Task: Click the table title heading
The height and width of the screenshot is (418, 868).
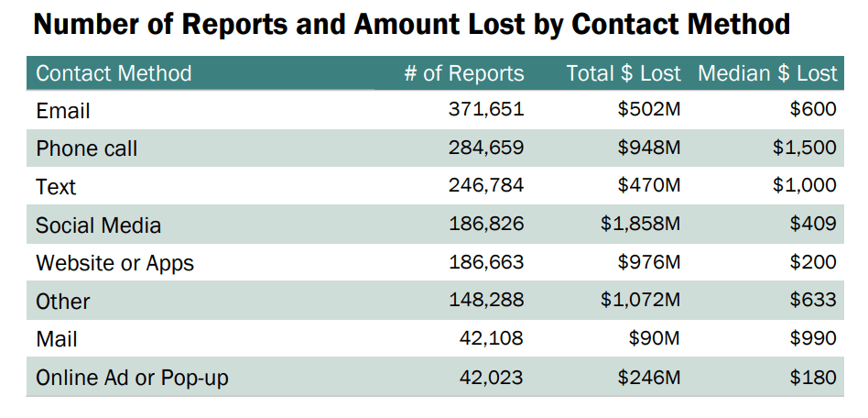Action: [411, 25]
